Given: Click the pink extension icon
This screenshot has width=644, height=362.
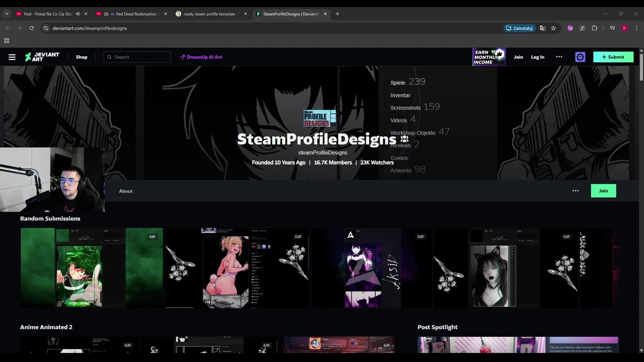Looking at the screenshot, I should coord(570,28).
